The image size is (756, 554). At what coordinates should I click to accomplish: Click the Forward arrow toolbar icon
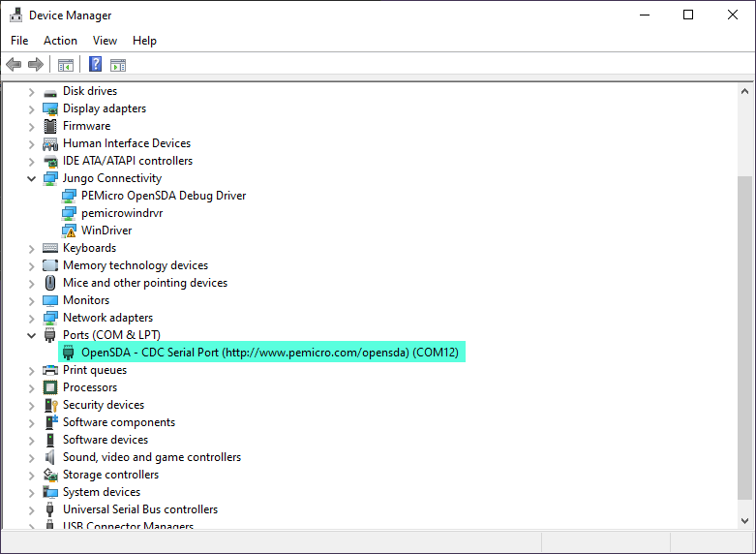click(36, 64)
